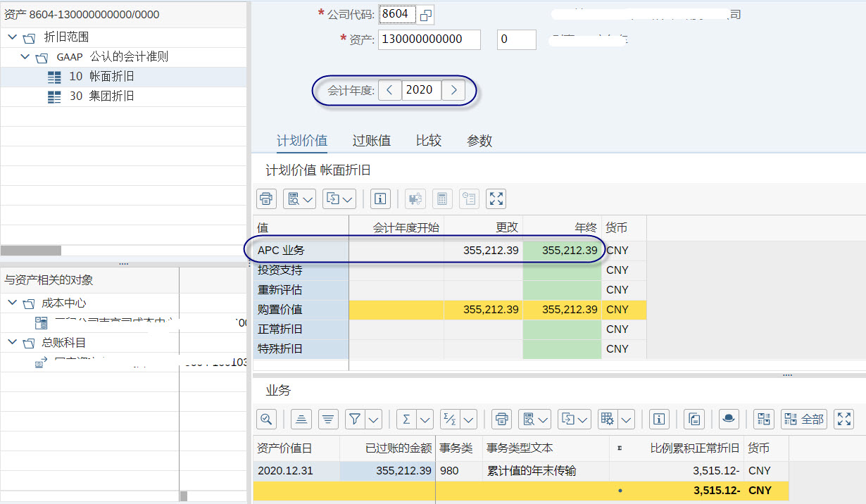The height and width of the screenshot is (504, 866).
Task: Sort ascending in the 业务 toolbar
Action: (301, 420)
